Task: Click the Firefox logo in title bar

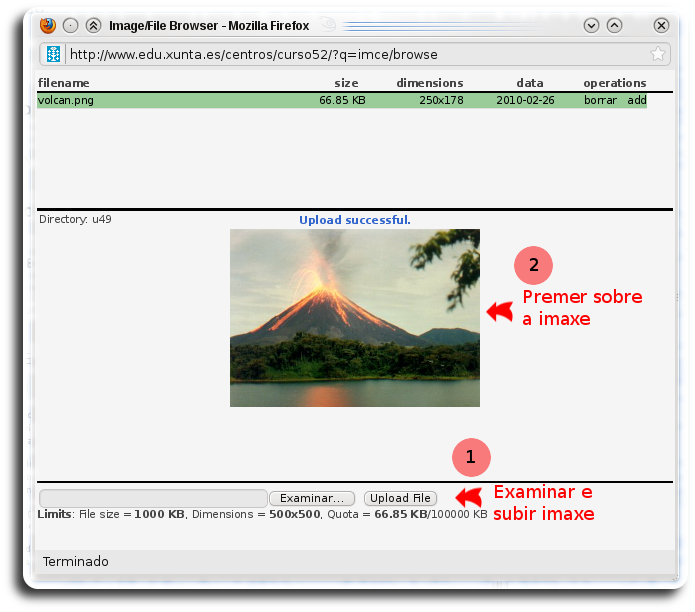Action: point(48,25)
